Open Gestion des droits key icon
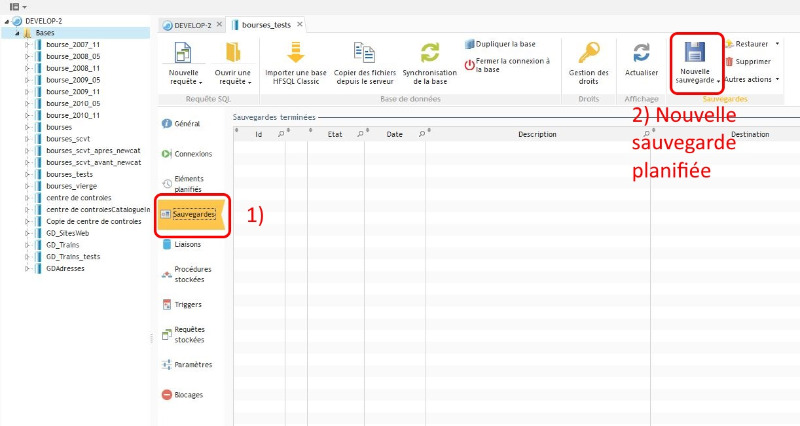The image size is (800, 426). coord(588,53)
